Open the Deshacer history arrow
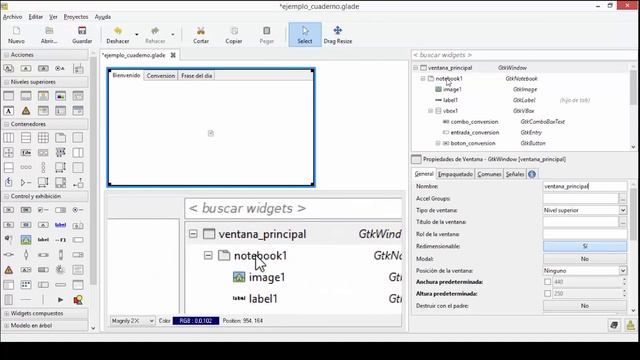 (x=137, y=35)
